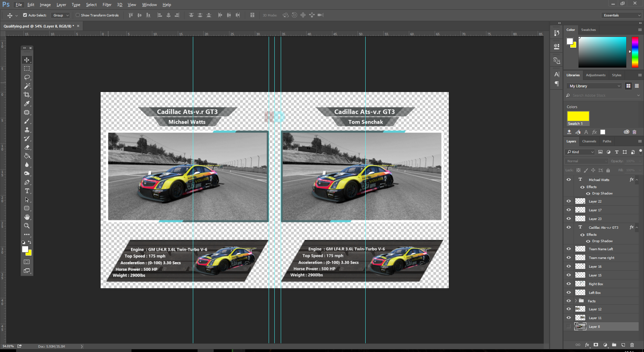Select the Lasso tool
The image size is (644, 352).
[27, 77]
